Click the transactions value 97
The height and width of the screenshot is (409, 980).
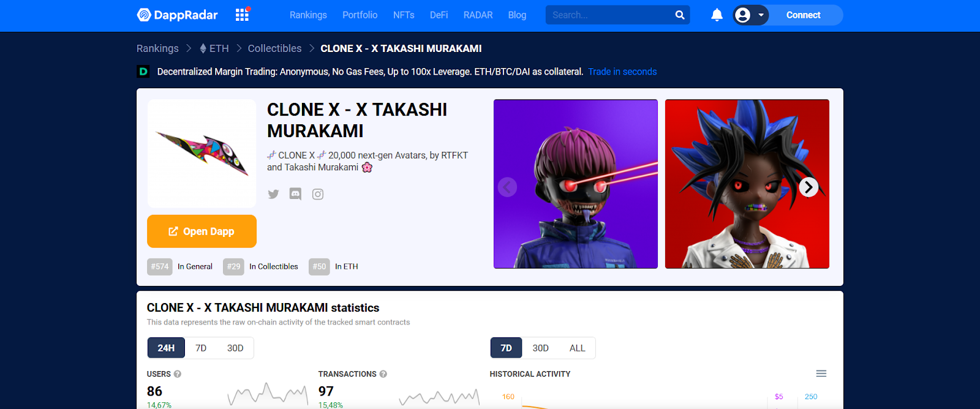coord(326,391)
